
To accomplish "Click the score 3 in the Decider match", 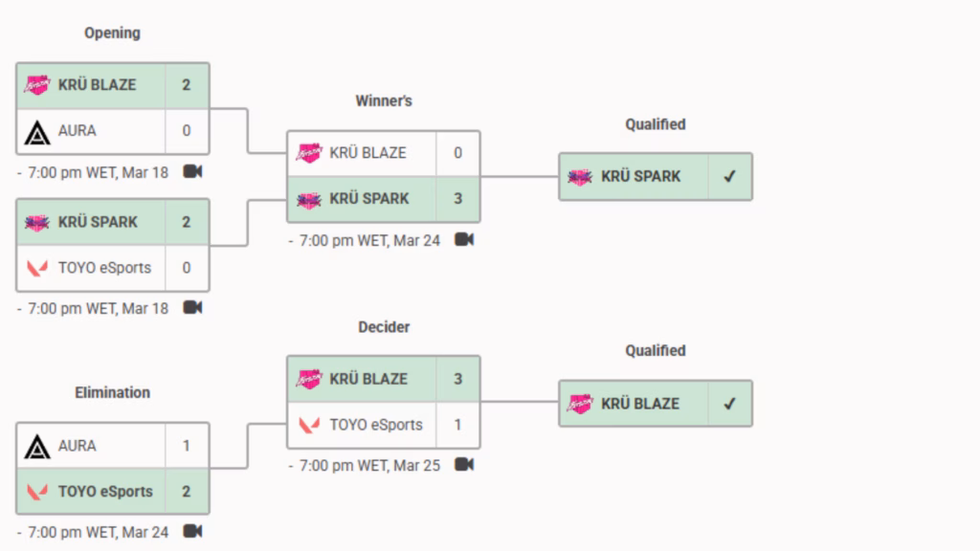I will point(458,379).
